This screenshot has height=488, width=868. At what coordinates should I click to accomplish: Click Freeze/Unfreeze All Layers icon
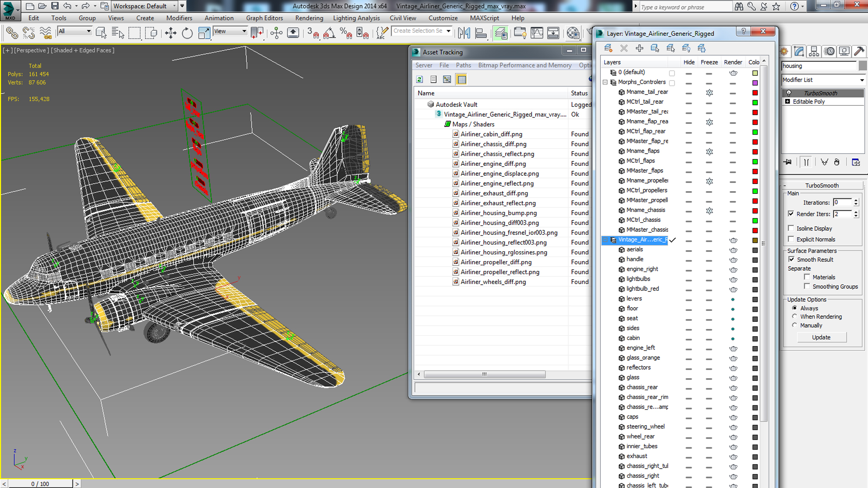point(702,48)
